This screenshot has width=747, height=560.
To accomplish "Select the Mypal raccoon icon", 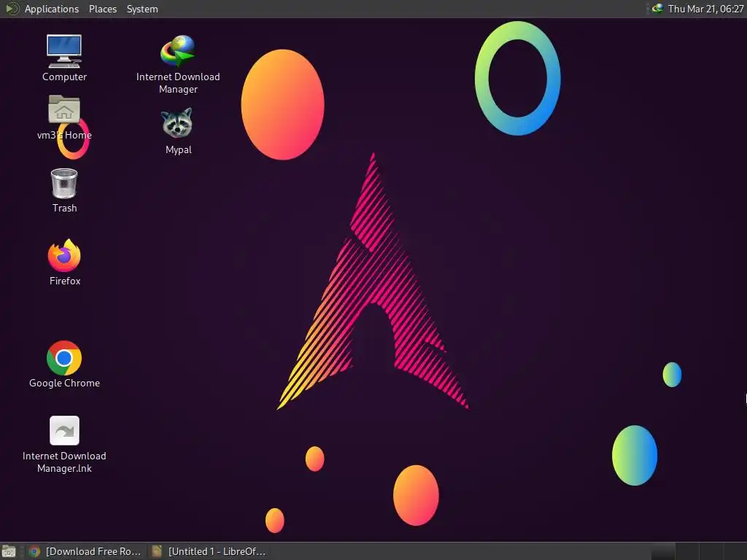I will pos(177,123).
